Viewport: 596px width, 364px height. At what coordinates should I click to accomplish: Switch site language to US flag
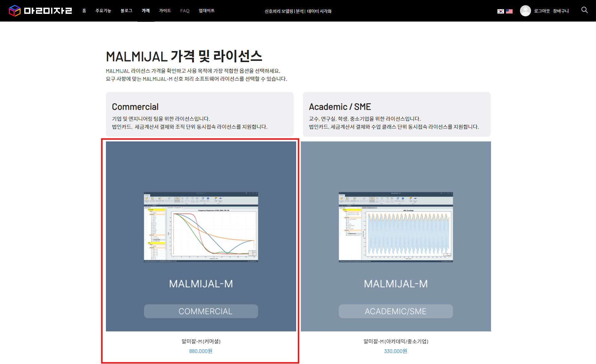509,11
